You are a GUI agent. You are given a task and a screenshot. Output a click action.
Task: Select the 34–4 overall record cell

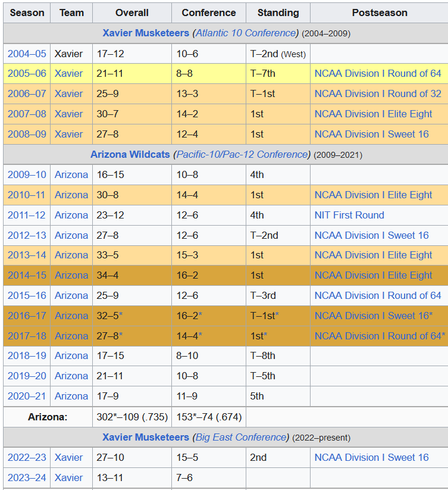coord(131,275)
